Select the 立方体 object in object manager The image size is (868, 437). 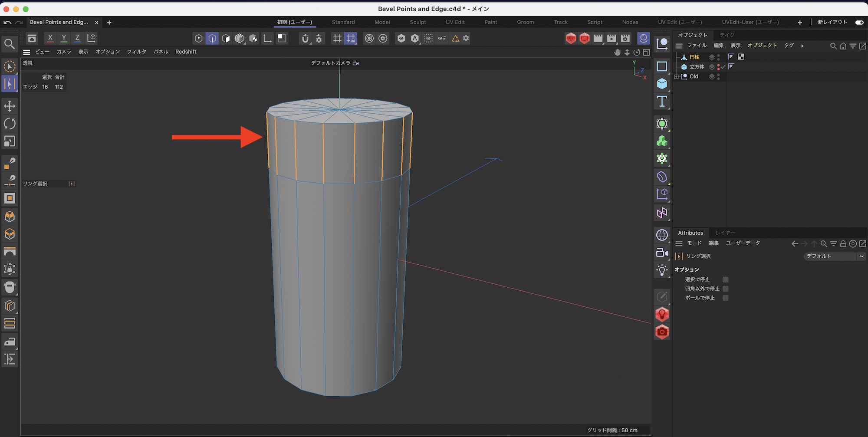(x=697, y=67)
